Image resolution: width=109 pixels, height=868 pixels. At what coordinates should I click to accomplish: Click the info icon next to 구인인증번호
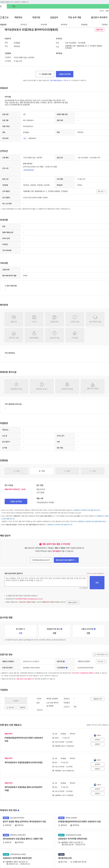[67, 667]
